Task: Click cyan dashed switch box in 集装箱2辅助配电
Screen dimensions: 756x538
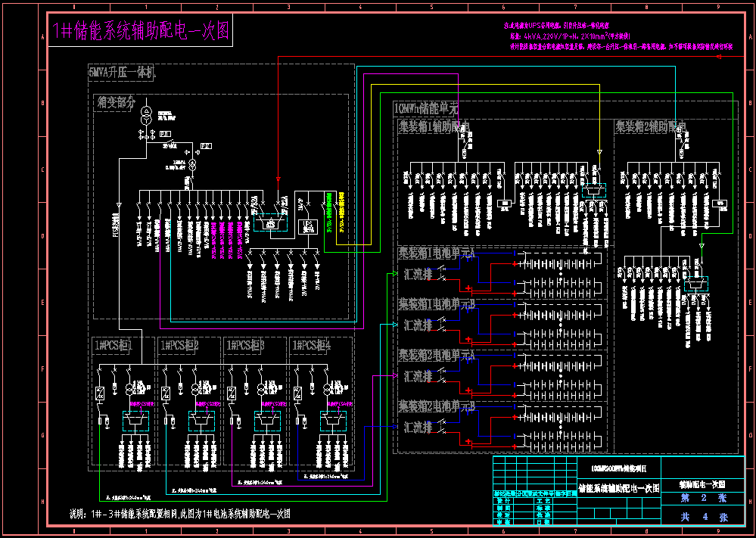Action: pyautogui.click(x=696, y=284)
